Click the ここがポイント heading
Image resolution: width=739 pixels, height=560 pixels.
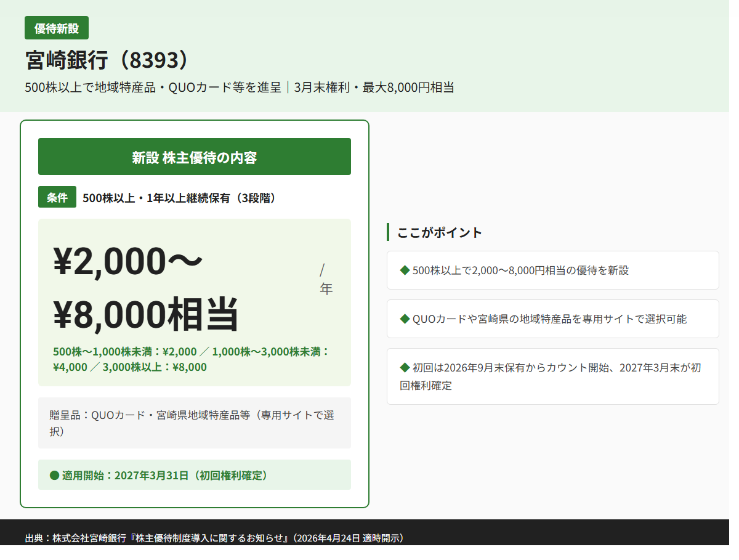point(440,232)
